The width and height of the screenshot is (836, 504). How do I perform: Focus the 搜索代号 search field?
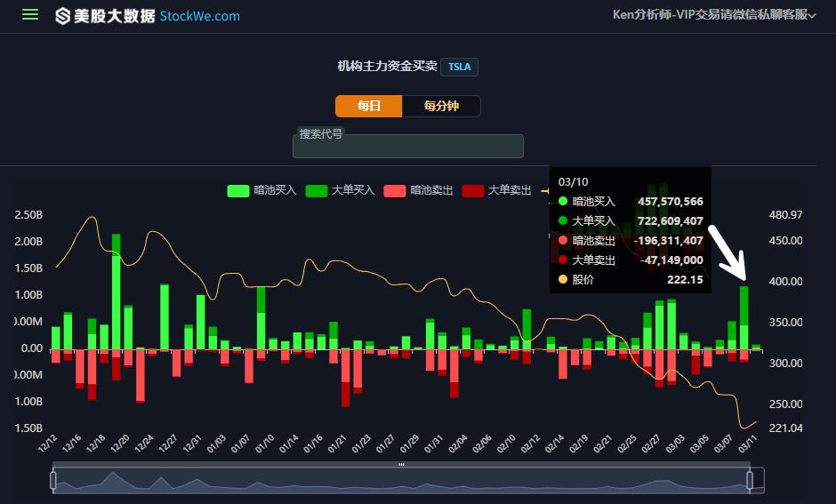pyautogui.click(x=408, y=147)
